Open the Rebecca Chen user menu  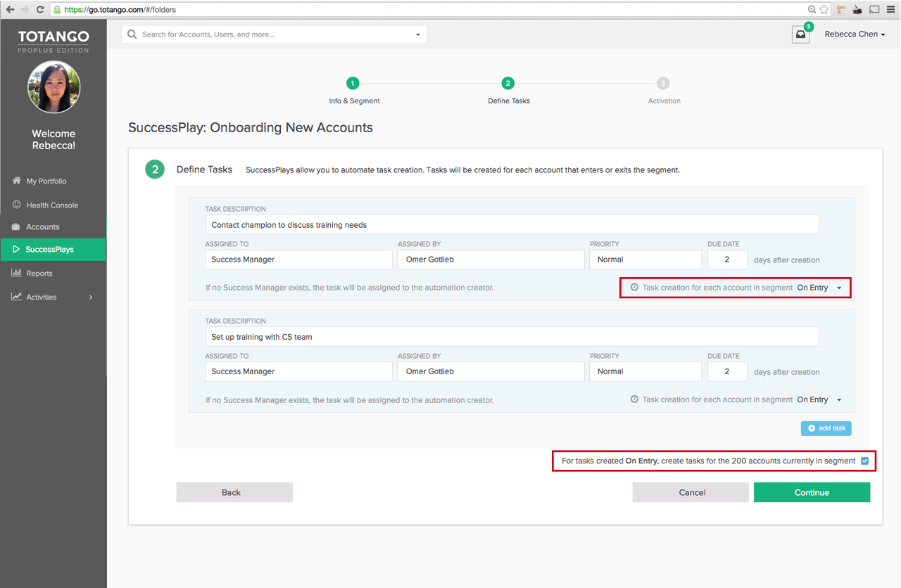pyautogui.click(x=855, y=34)
